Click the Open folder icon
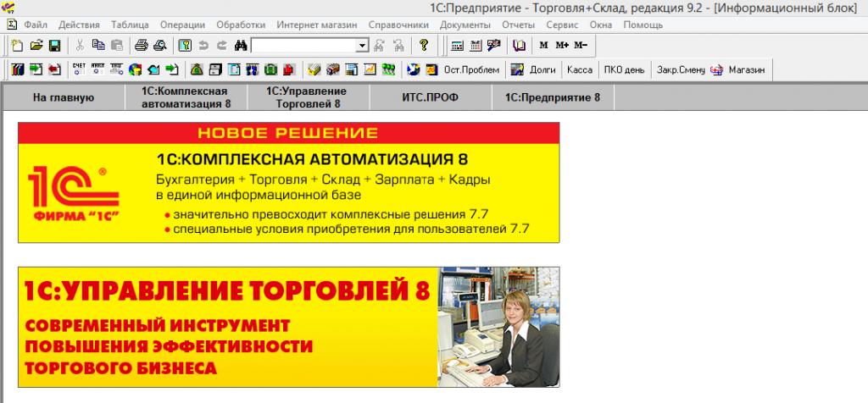Image resolution: width=868 pixels, height=403 pixels. [36, 46]
